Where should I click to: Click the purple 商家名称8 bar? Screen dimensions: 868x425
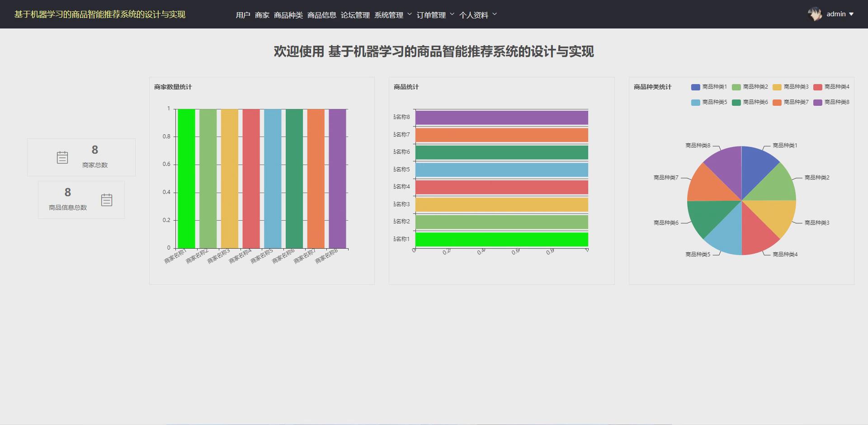[x=337, y=179]
